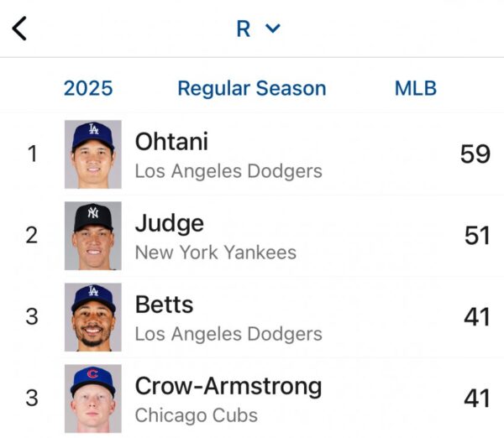Tap the back arrow icon
Image resolution: width=504 pixels, height=438 pixels.
point(20,29)
